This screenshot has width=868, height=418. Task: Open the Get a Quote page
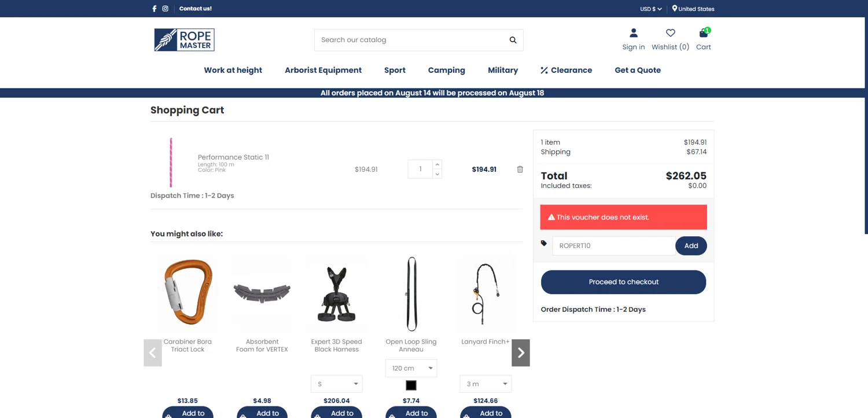[638, 70]
